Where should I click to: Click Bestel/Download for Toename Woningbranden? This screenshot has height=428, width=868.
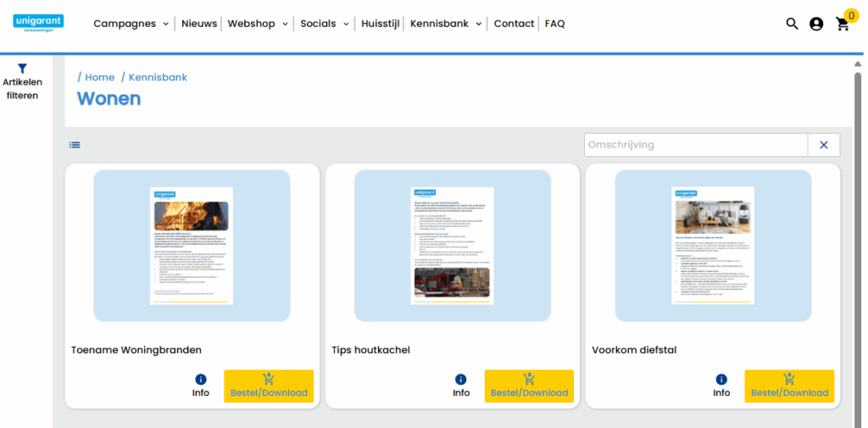coord(269,386)
